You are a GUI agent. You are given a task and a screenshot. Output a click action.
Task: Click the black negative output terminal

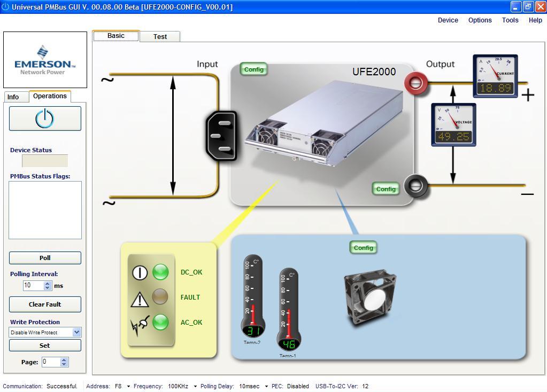pyautogui.click(x=415, y=186)
